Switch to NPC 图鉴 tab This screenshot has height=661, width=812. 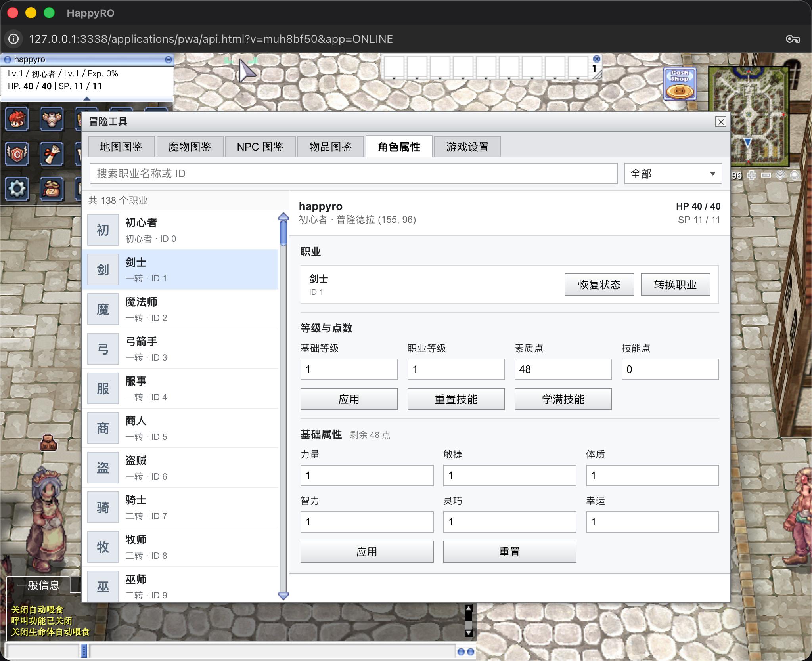click(260, 147)
